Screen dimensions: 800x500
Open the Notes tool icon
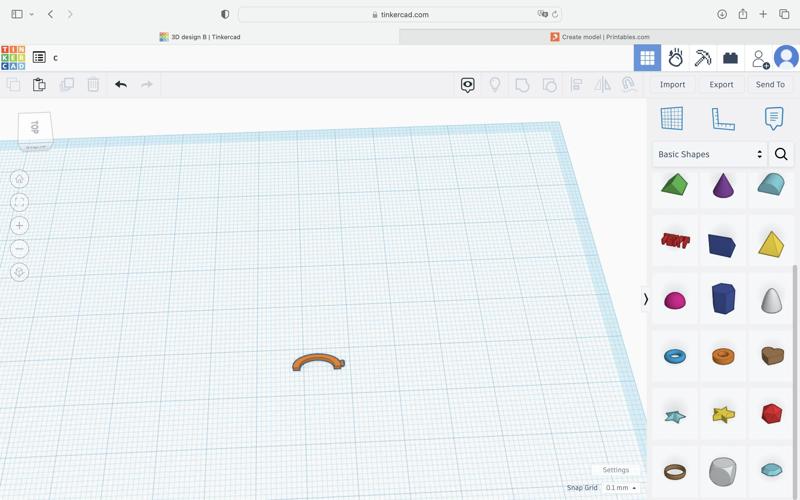tap(773, 118)
